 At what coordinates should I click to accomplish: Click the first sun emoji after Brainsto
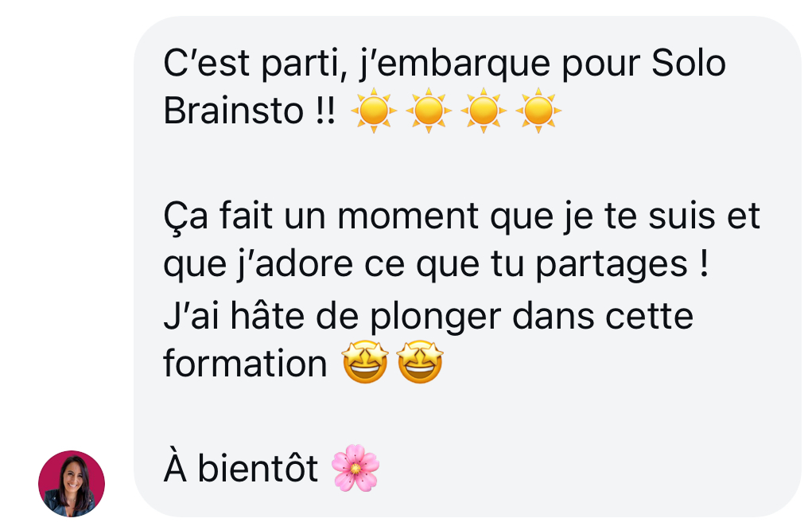(x=373, y=111)
